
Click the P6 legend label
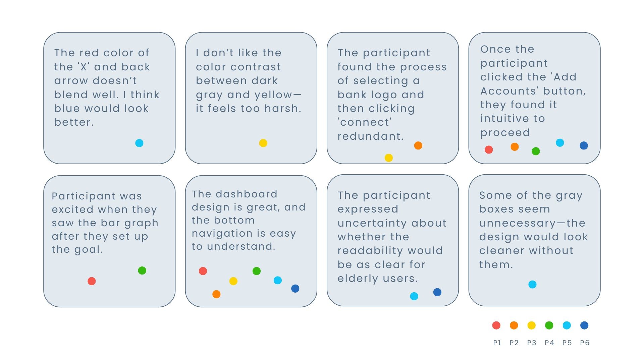point(585,343)
